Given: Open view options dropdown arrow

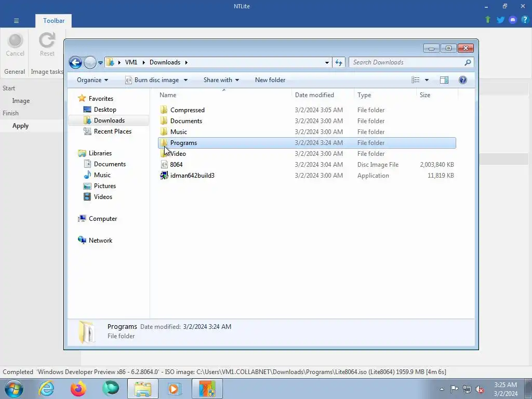Looking at the screenshot, I should (x=427, y=80).
